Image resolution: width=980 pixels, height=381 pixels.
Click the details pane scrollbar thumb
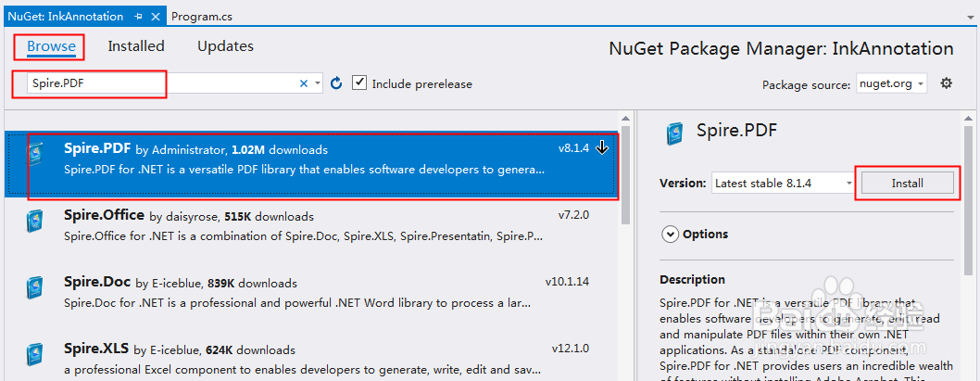968,199
